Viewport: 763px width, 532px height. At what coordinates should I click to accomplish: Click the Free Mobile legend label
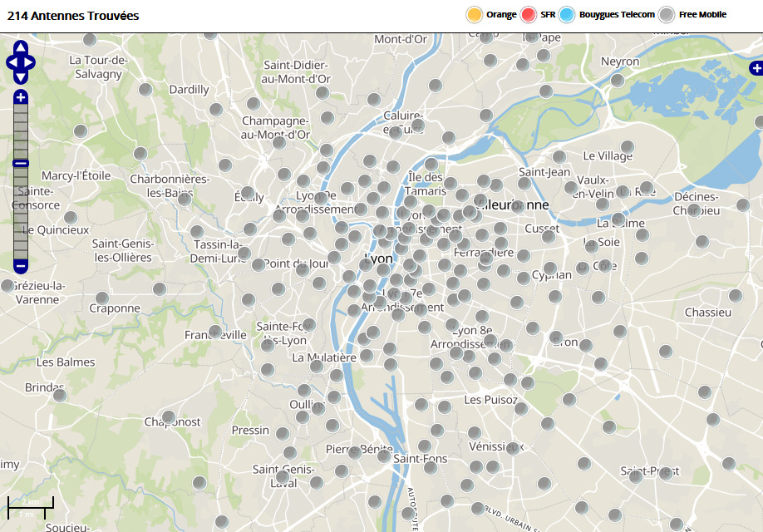pos(702,15)
